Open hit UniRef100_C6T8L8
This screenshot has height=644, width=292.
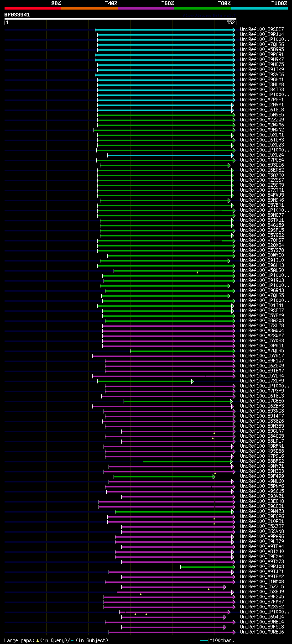click(262, 110)
